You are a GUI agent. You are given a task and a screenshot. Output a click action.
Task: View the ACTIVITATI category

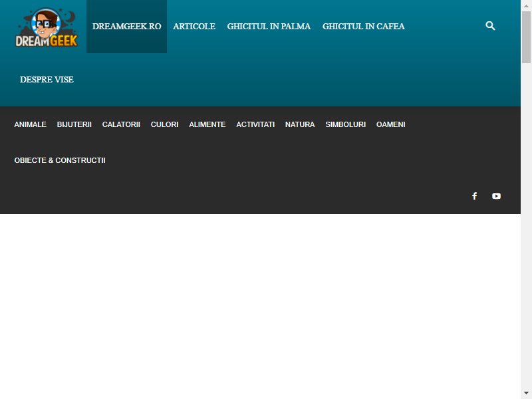[x=255, y=124]
